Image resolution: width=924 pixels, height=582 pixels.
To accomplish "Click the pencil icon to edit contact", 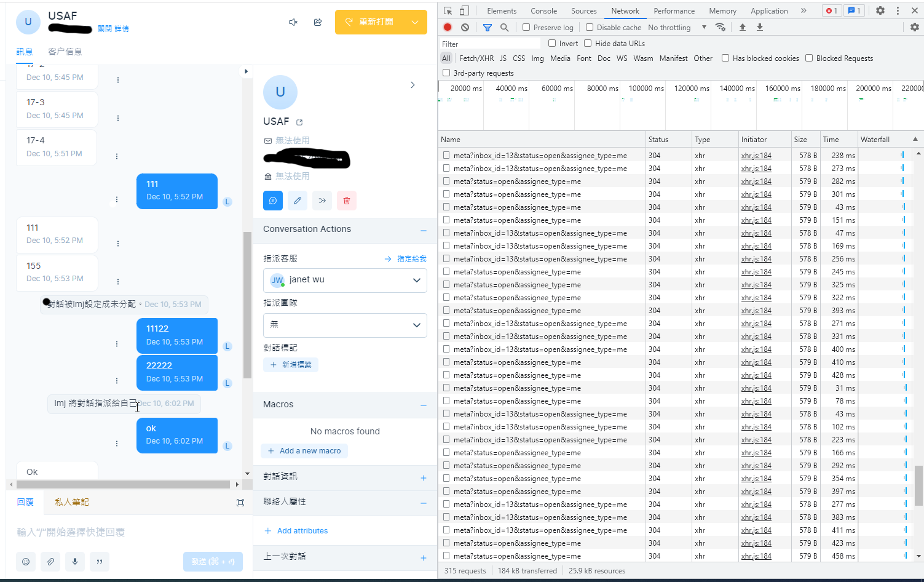I will 298,200.
